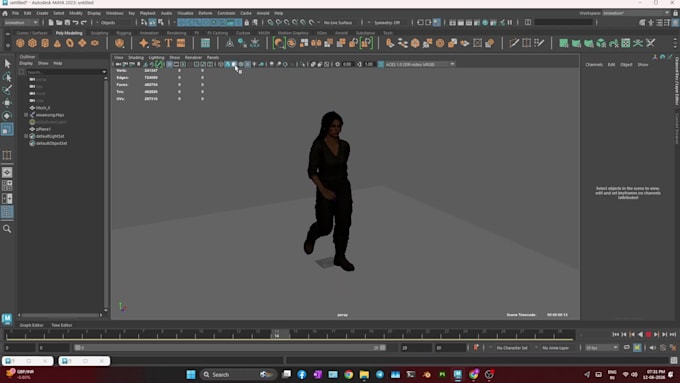The image size is (680, 383).
Task: Toggle the highlighted four-view layout button in toolbox
Action: [x=7, y=212]
